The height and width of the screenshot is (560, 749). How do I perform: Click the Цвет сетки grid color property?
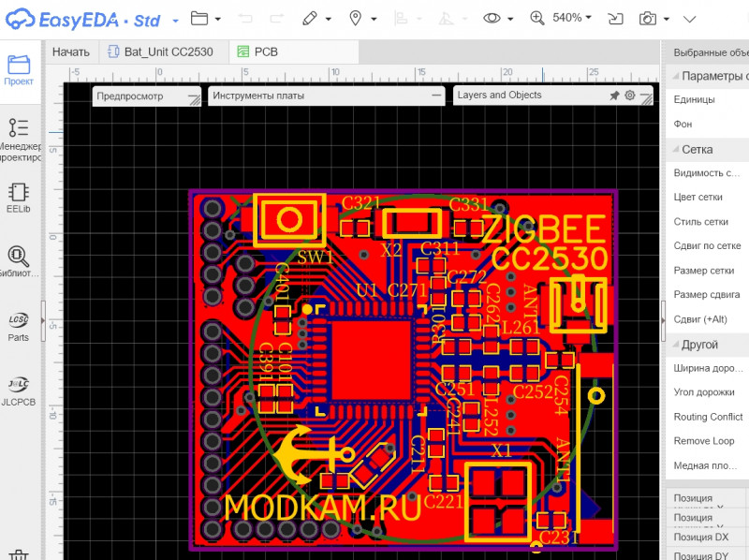(x=698, y=198)
